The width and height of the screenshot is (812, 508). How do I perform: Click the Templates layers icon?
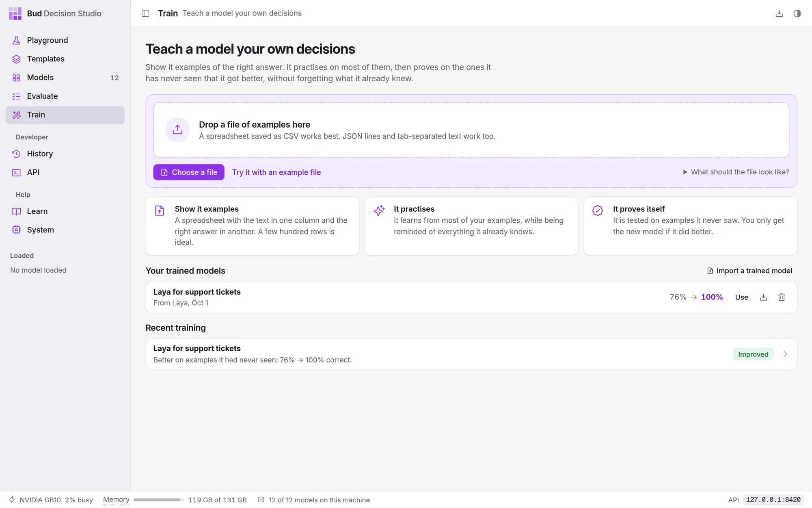pyautogui.click(x=16, y=59)
